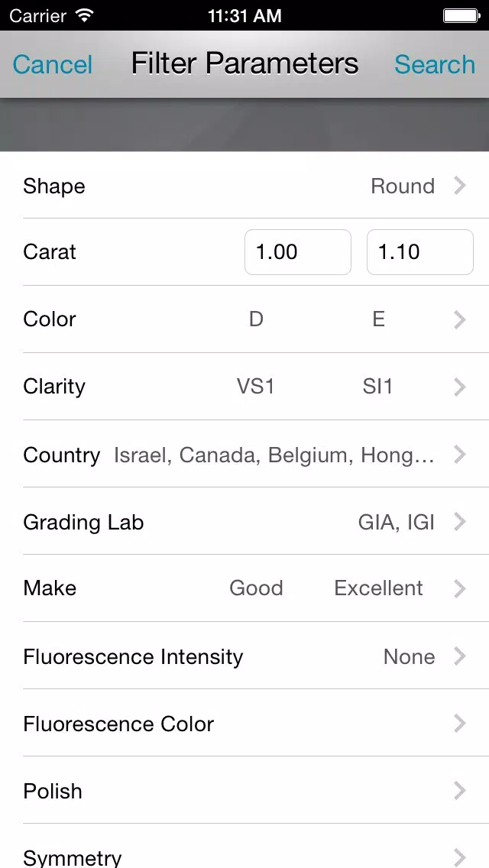The image size is (489, 868).
Task: Open the Shape selection showing Round
Action: (244, 186)
